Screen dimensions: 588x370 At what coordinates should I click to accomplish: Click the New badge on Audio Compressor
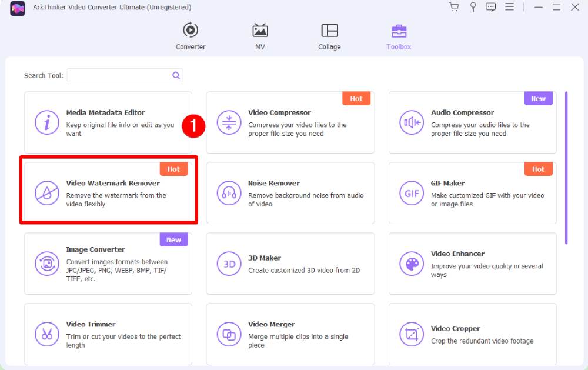pos(539,98)
